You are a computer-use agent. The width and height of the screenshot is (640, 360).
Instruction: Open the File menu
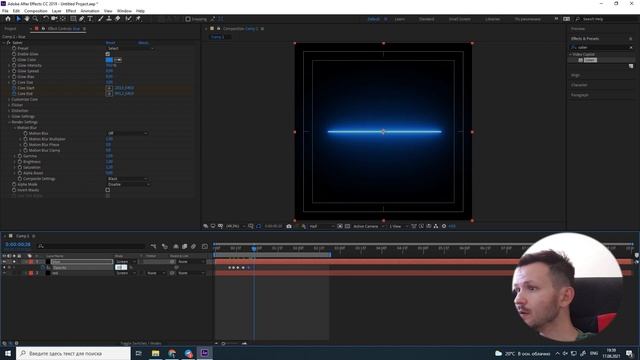[5, 11]
